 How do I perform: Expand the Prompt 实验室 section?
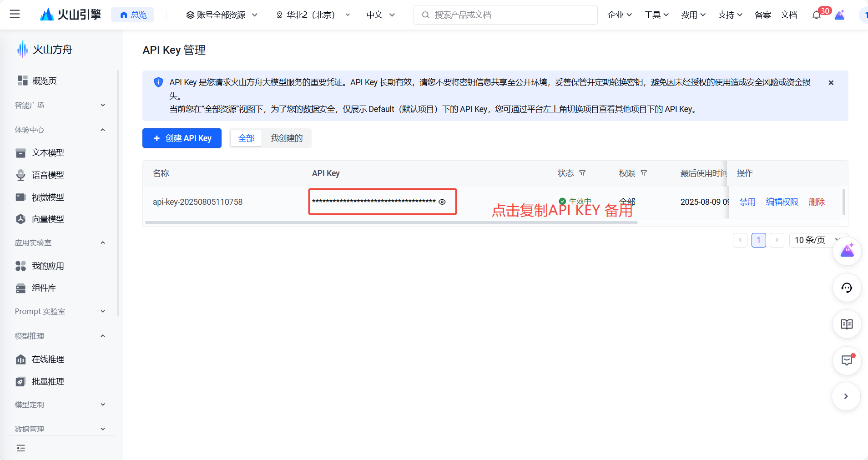(x=60, y=311)
